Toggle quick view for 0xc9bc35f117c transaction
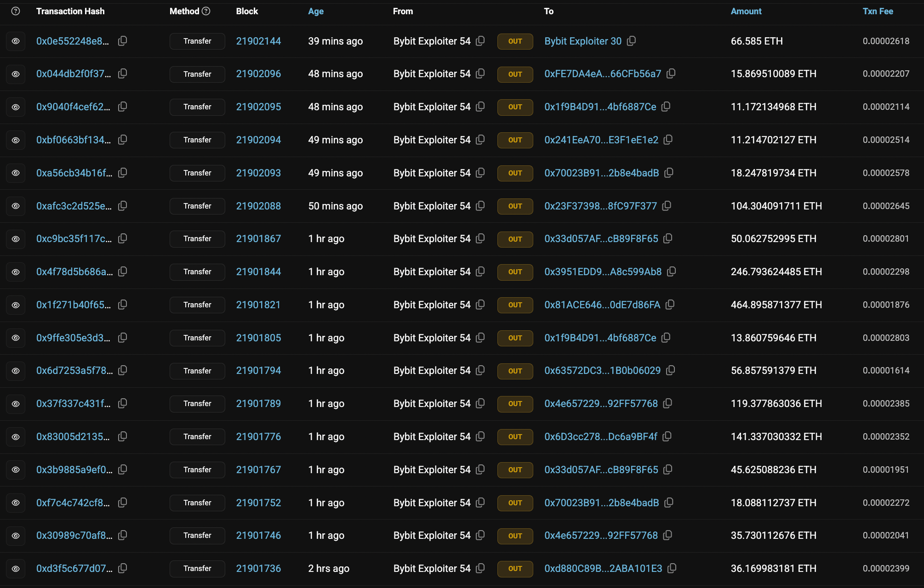Image resolution: width=924 pixels, height=588 pixels. click(x=16, y=239)
